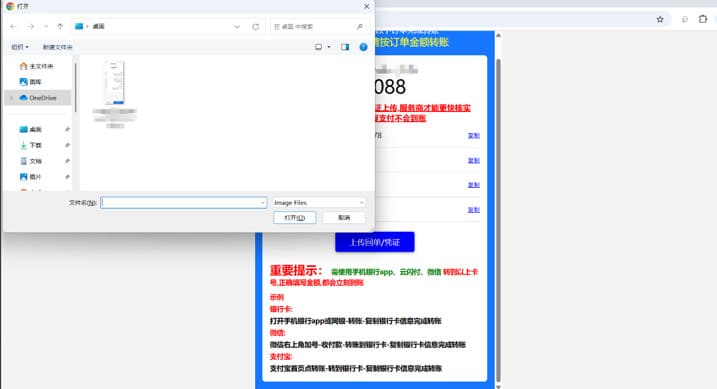Open the 组织 menu
Viewport: 717px width, 389px height.
click(x=20, y=47)
